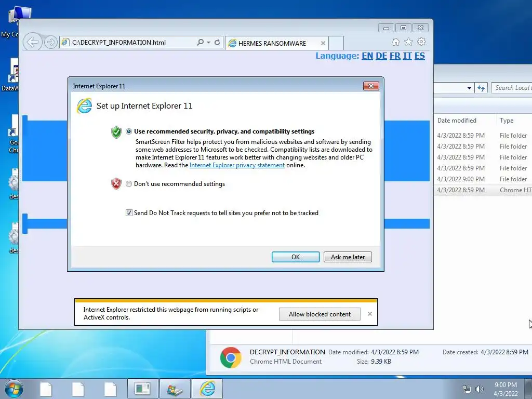
Task: Switch page language to ES
Action: [420, 56]
